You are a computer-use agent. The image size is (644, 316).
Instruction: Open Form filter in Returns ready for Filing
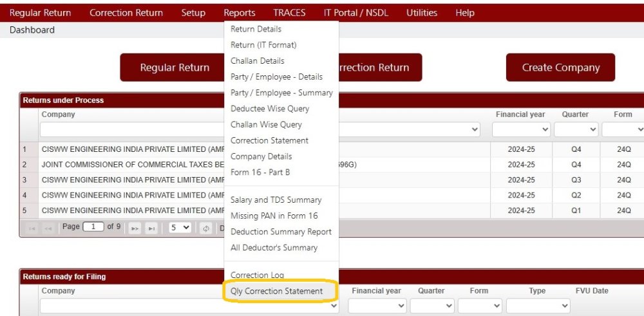(x=479, y=306)
